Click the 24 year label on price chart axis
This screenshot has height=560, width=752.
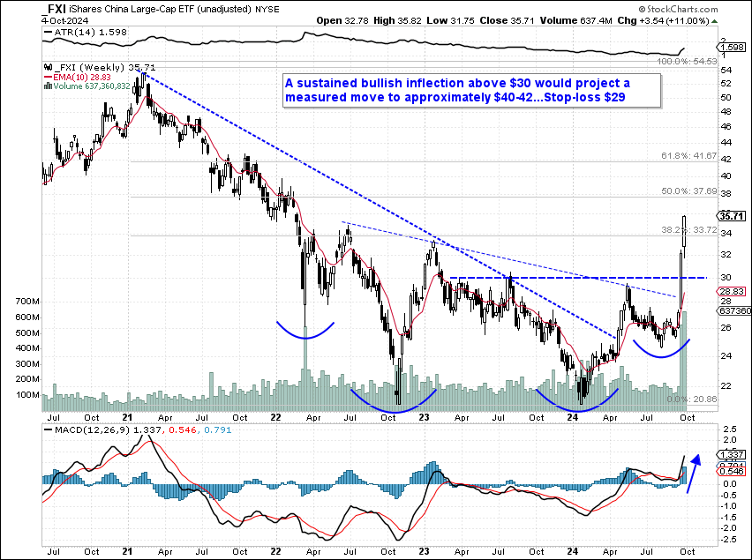[x=572, y=417]
